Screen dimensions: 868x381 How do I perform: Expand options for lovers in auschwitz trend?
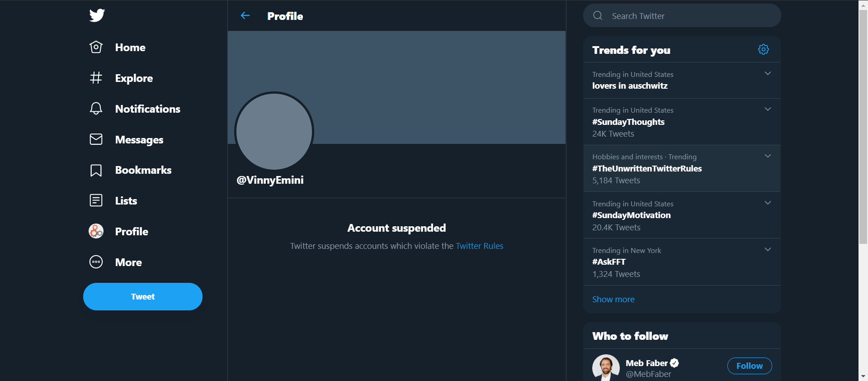[x=767, y=73]
